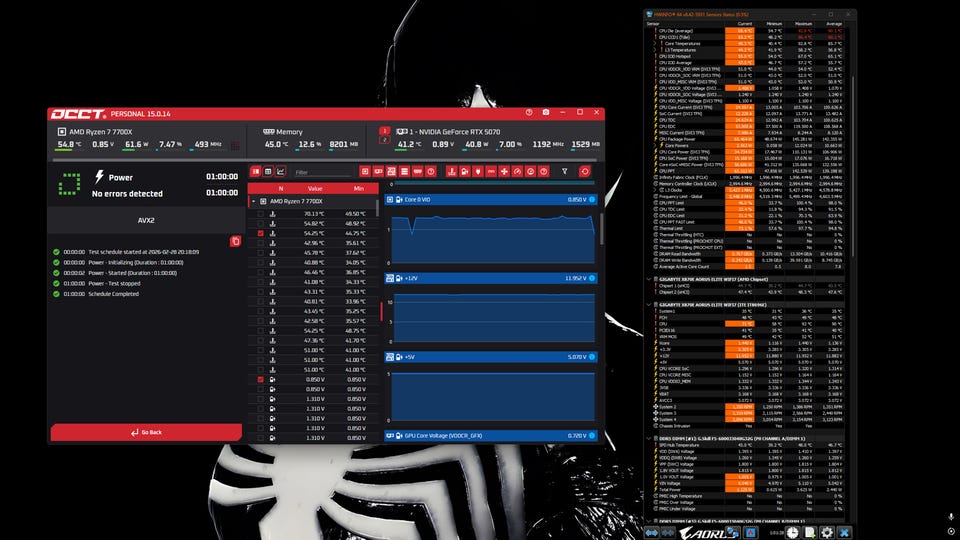Check the 45.78 °C sensor row box
This screenshot has height=540, width=960.
(x=261, y=253)
